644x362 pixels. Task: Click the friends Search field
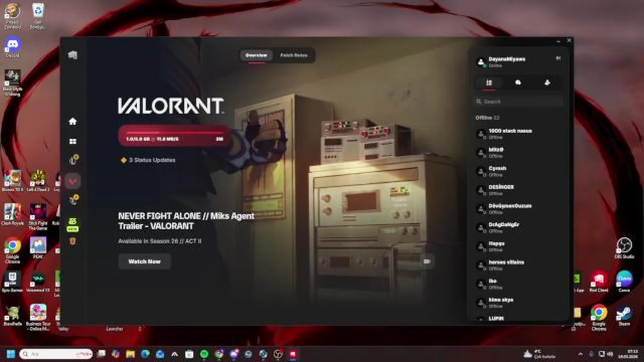click(519, 102)
